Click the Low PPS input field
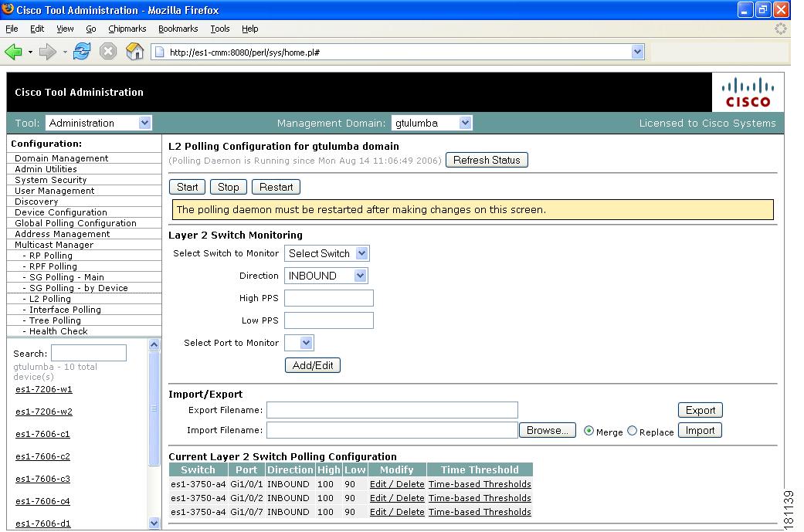 coord(329,321)
